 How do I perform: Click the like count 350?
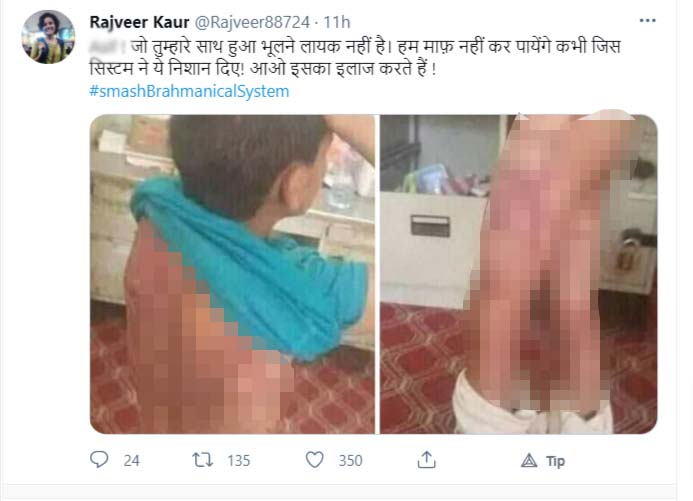coord(350,461)
